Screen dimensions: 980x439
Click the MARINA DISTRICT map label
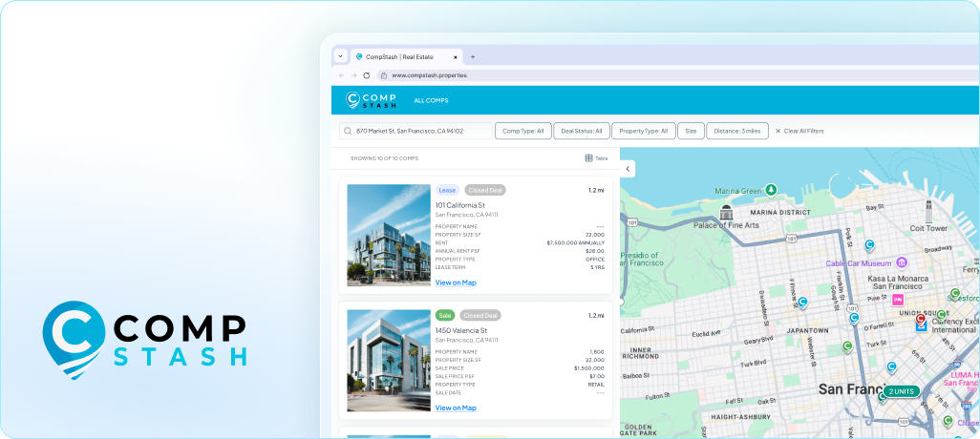click(x=779, y=212)
